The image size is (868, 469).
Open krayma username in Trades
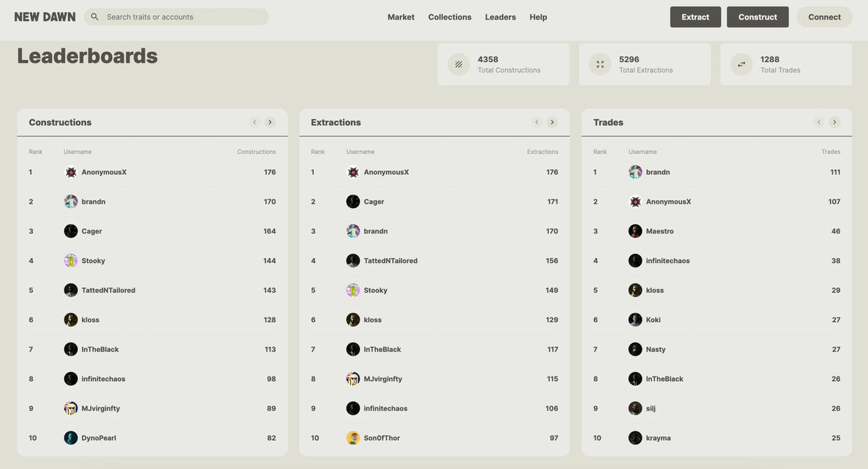658,438
